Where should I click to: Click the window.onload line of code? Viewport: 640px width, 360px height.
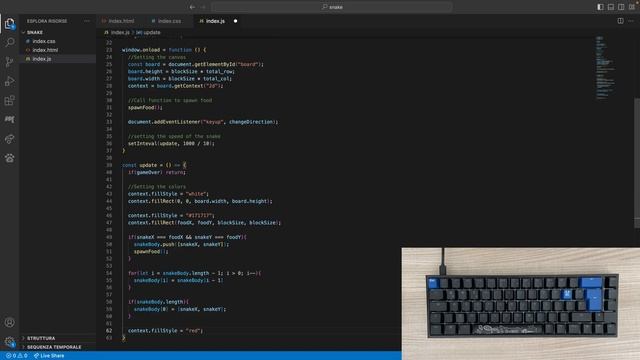164,50
